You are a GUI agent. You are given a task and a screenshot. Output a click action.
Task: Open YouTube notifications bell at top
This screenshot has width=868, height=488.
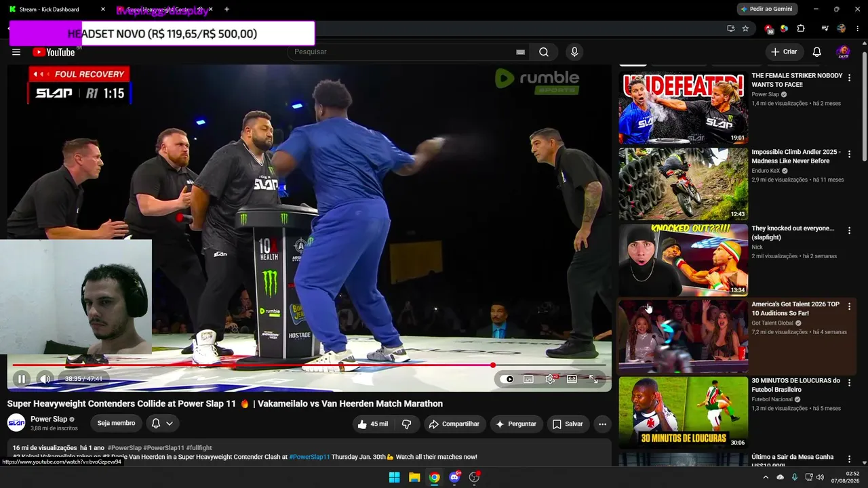(817, 52)
